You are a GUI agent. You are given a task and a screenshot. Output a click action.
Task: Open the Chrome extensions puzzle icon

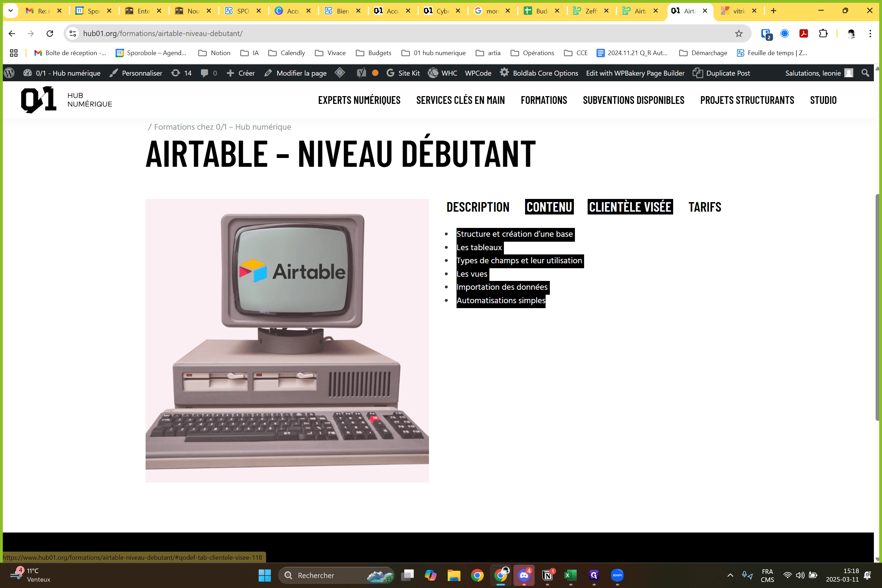pyautogui.click(x=823, y=34)
